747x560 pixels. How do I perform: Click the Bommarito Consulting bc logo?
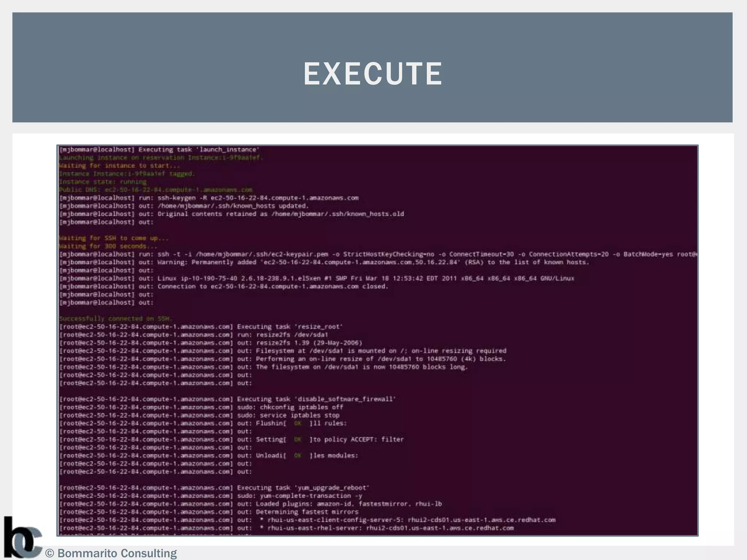tap(23, 537)
